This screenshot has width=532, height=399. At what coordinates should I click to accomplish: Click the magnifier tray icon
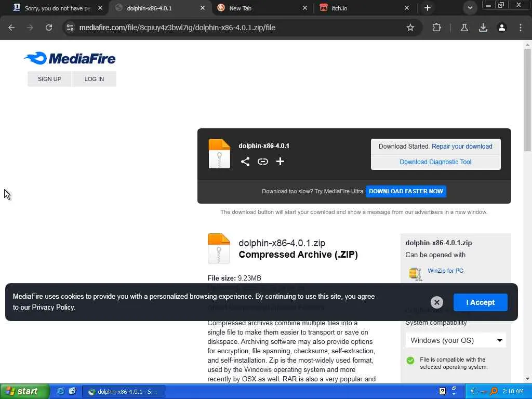coord(494,392)
